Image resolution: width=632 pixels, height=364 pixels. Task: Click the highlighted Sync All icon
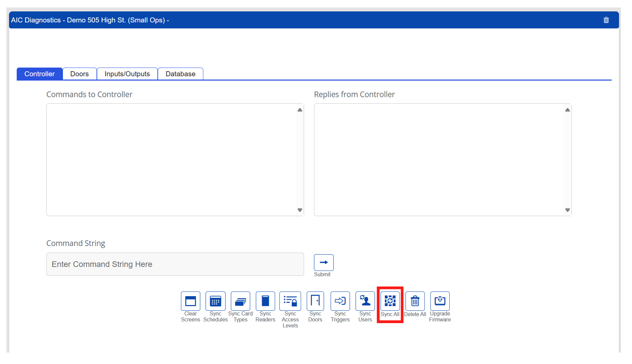point(390,301)
